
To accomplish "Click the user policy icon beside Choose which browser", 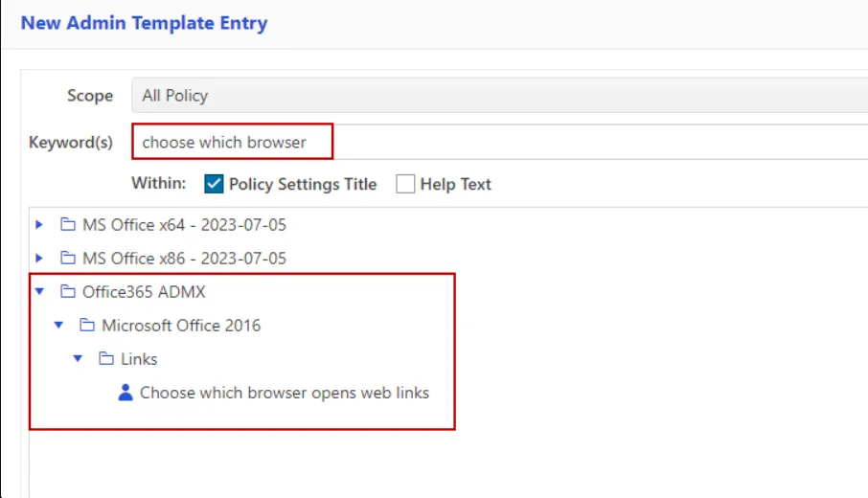I will [125, 393].
